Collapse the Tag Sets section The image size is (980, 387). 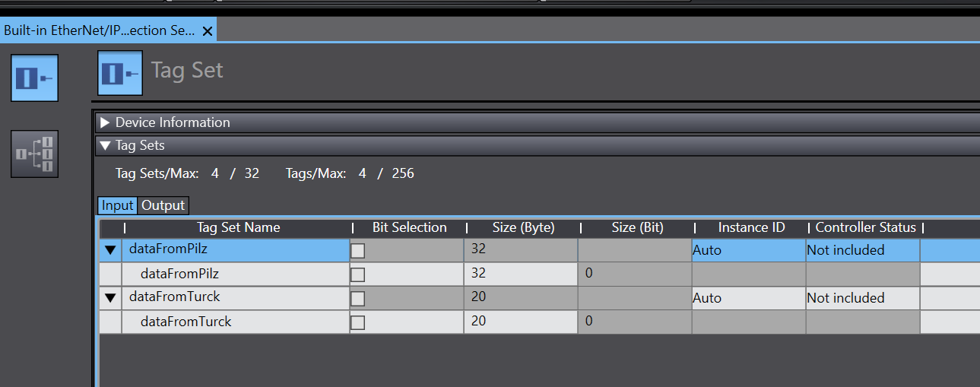click(105, 145)
